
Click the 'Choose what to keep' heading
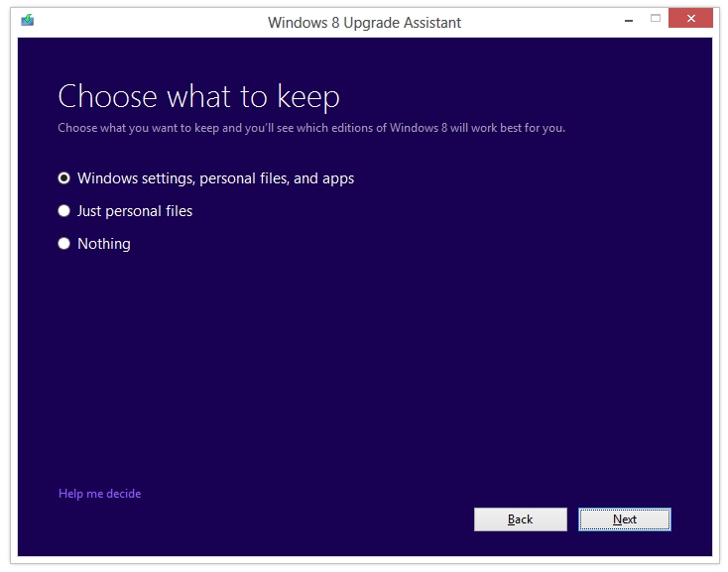[x=198, y=96]
